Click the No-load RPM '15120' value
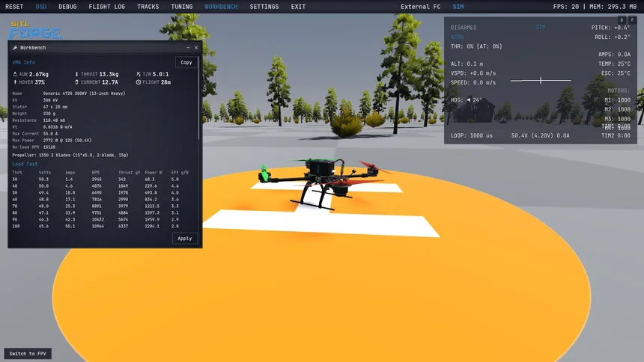 (49, 147)
